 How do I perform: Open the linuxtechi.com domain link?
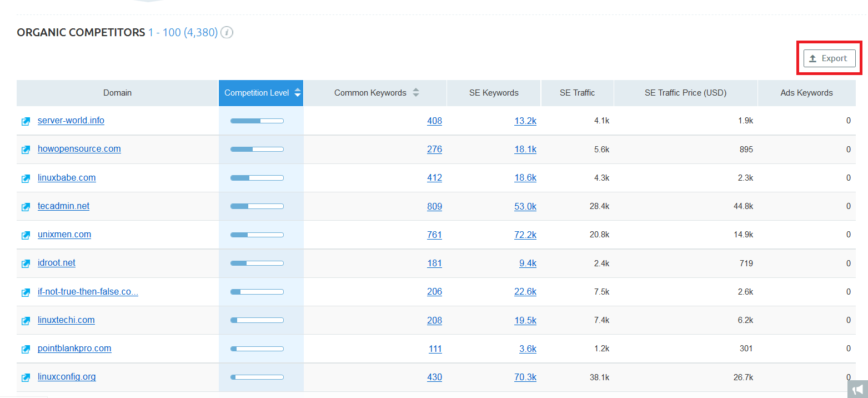tap(66, 320)
